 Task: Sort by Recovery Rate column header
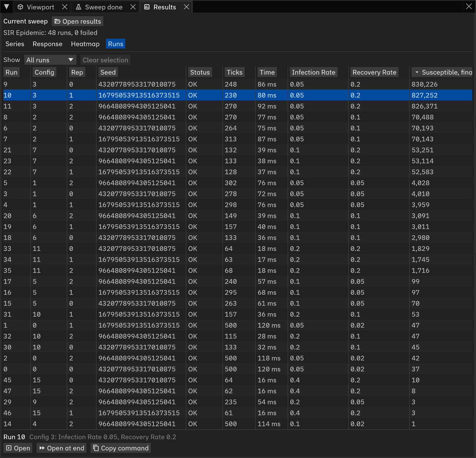coord(374,72)
